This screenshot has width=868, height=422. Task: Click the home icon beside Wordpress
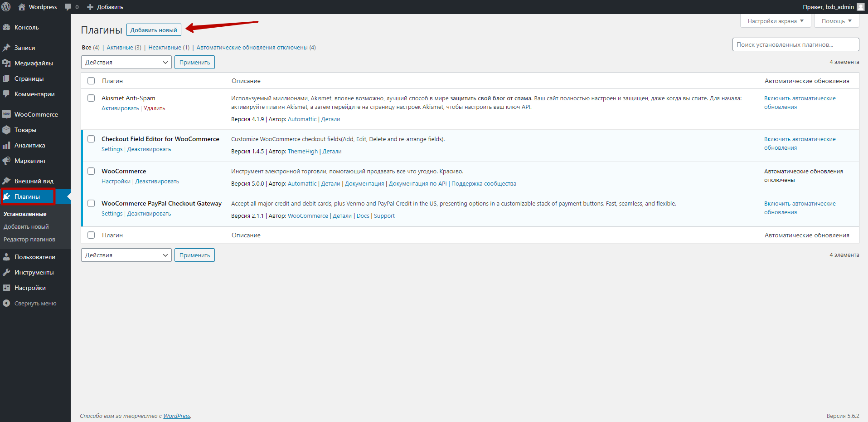click(x=22, y=7)
